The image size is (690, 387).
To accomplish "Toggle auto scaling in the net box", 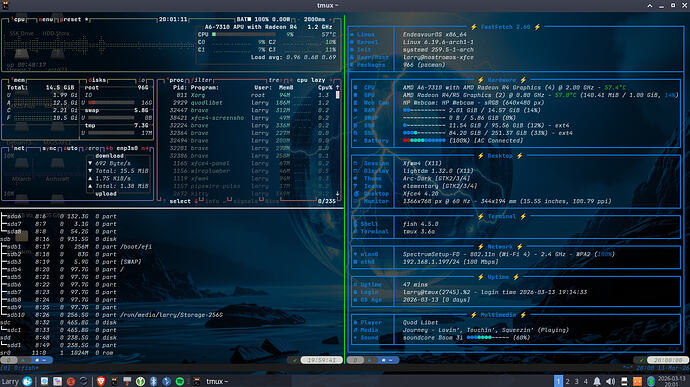I will [x=70, y=148].
